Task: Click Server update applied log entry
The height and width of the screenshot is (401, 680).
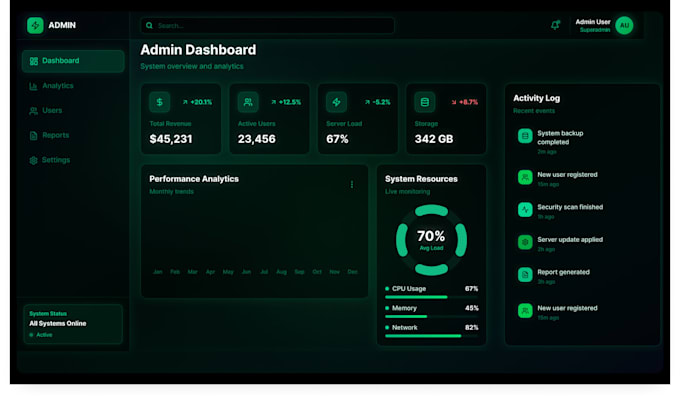Action: 582,244
